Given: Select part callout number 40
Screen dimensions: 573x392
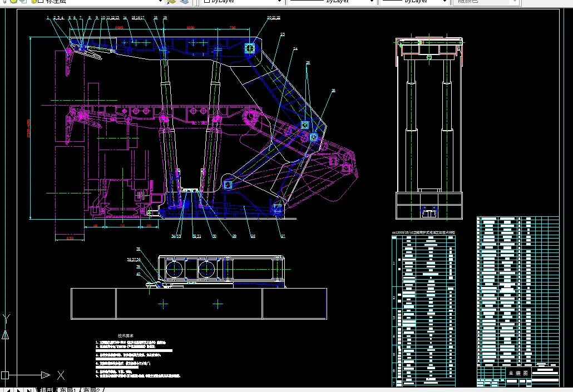Looking at the screenshot, I should click(x=138, y=274).
